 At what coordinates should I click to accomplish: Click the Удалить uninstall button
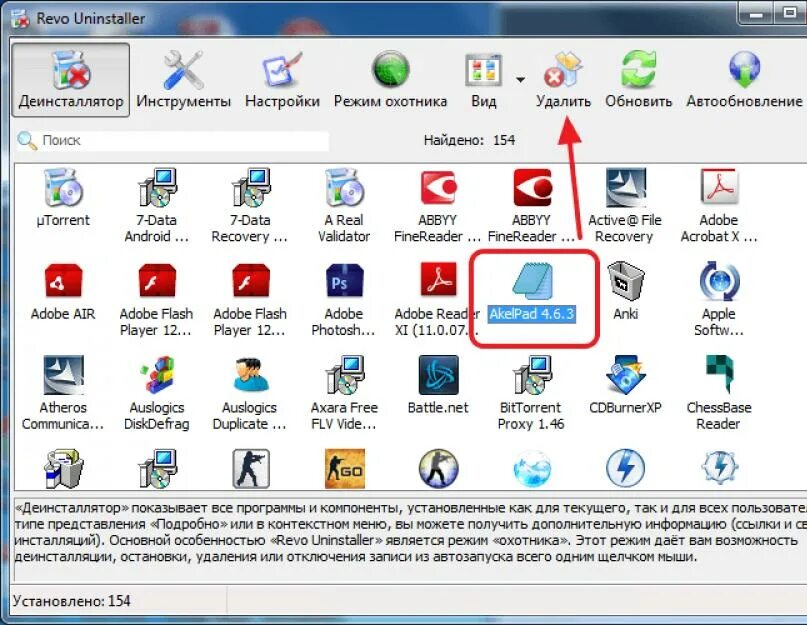pos(563,80)
